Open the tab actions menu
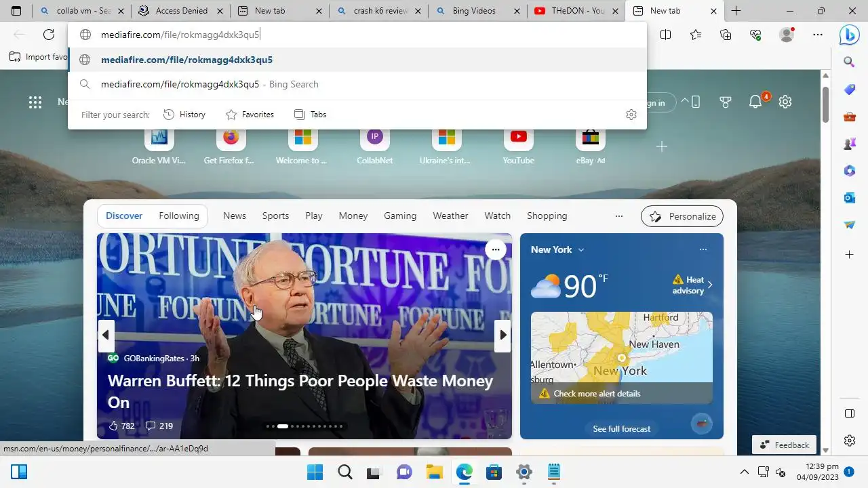 pos(16,11)
